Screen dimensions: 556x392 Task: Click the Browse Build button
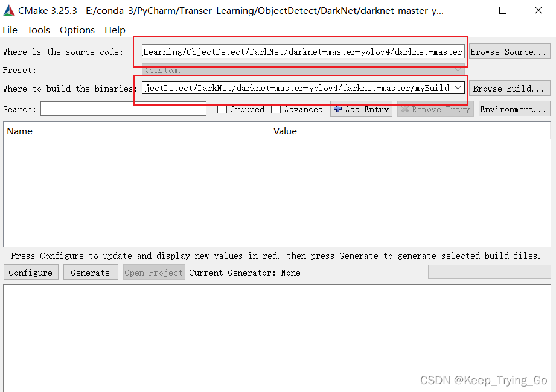[x=509, y=87]
